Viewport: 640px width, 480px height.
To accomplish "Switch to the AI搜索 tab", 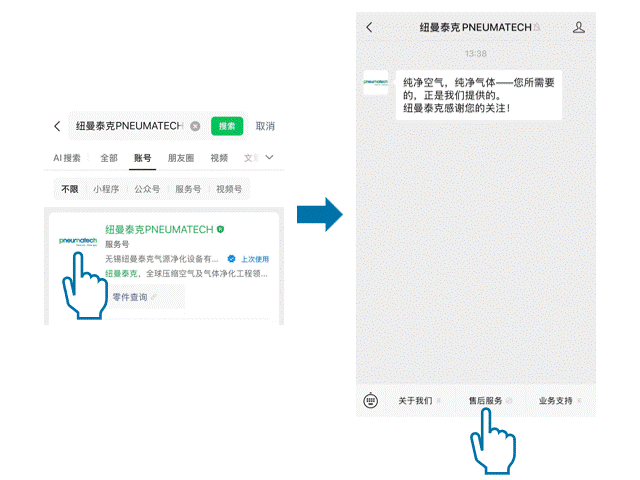I will click(67, 158).
